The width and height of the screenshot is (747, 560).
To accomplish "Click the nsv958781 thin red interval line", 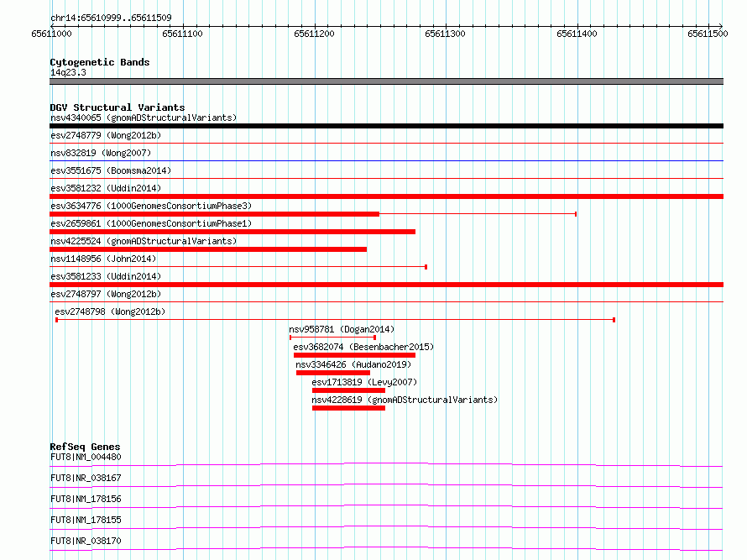I will click(x=332, y=338).
